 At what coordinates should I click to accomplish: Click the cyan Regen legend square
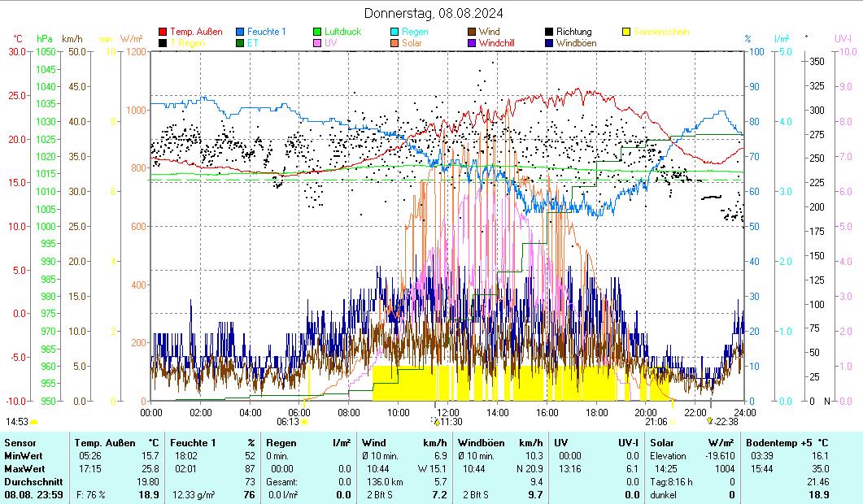tap(394, 33)
